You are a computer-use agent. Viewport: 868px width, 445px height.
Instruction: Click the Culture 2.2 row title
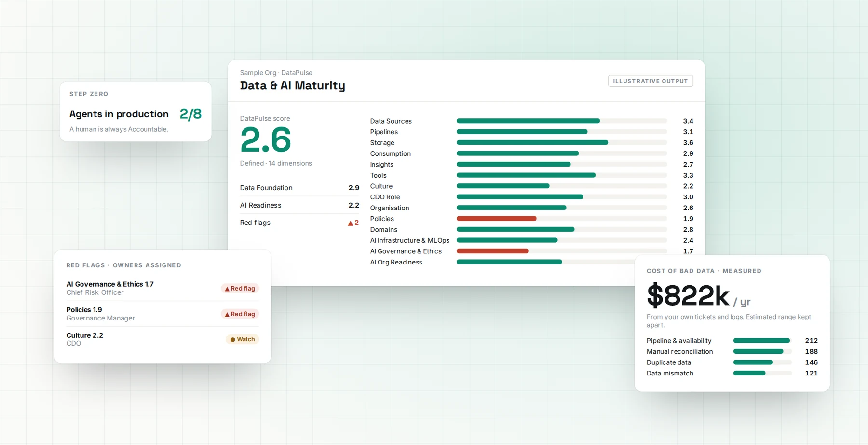pos(85,335)
